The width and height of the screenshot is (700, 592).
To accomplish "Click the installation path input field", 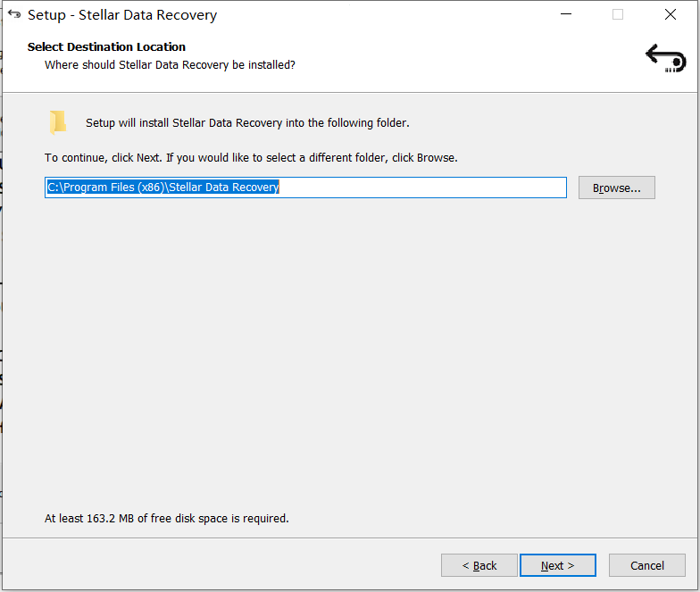I will (305, 188).
